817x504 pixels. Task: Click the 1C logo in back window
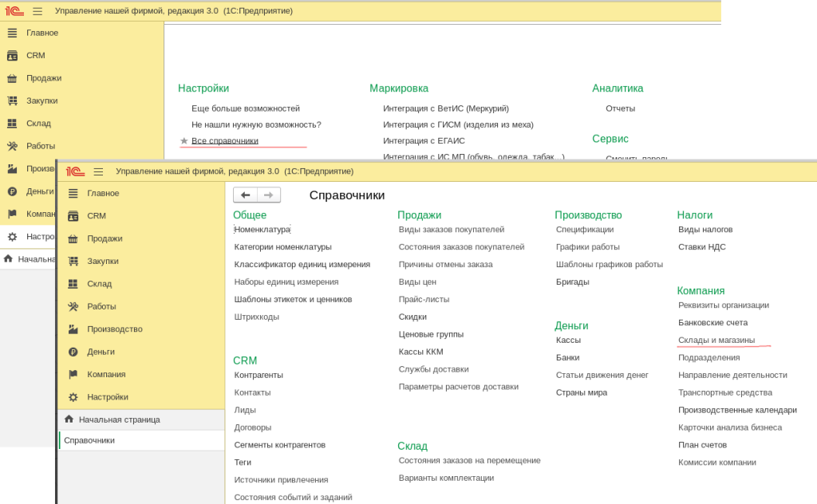pyautogui.click(x=14, y=11)
